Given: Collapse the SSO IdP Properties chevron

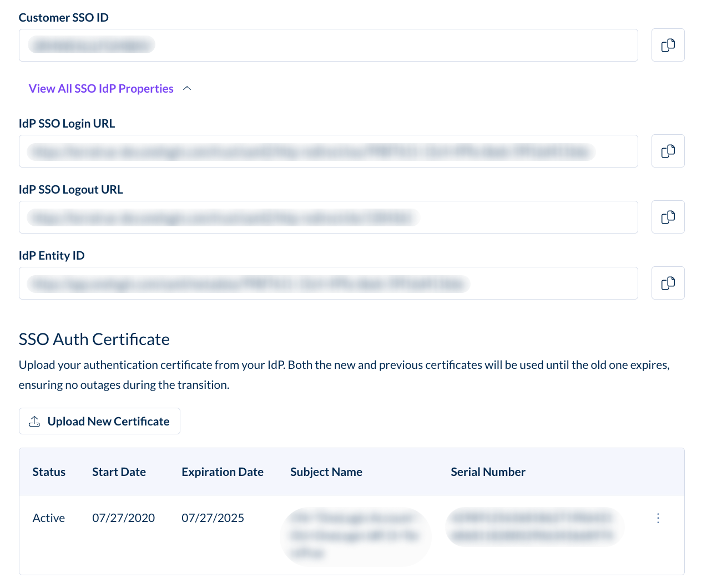Looking at the screenshot, I should tap(187, 89).
